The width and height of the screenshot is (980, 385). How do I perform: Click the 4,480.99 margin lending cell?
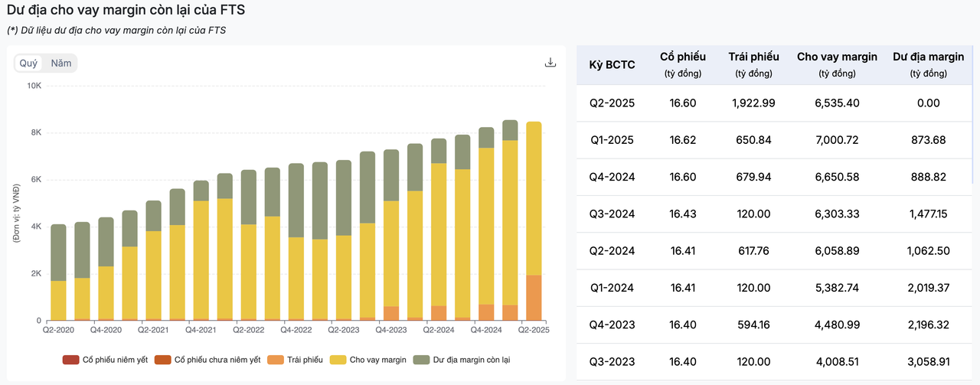click(837, 325)
